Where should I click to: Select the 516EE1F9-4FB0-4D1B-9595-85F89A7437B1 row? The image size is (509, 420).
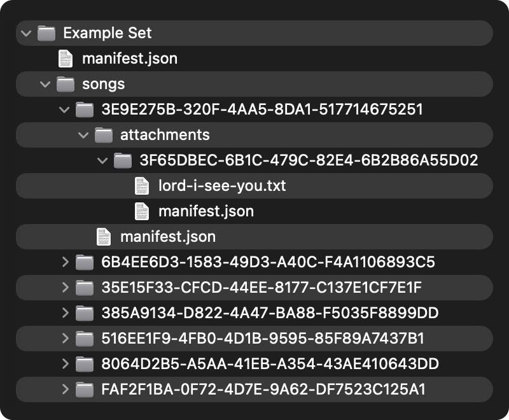click(x=263, y=339)
